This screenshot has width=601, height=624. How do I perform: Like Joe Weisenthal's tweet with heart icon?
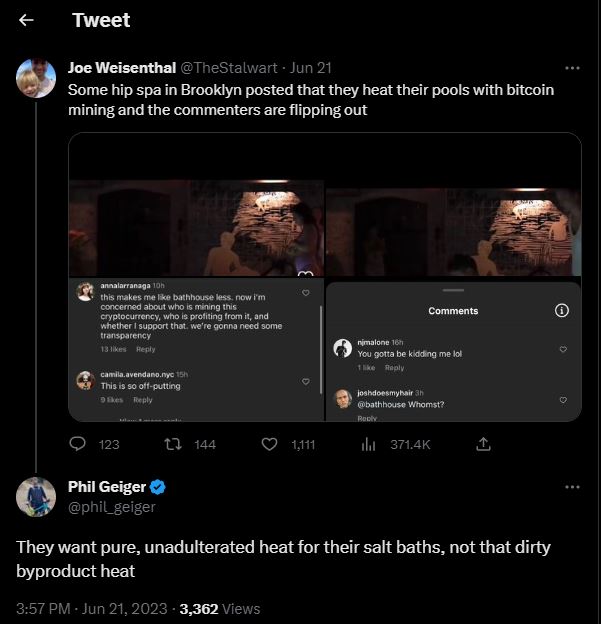(269, 444)
